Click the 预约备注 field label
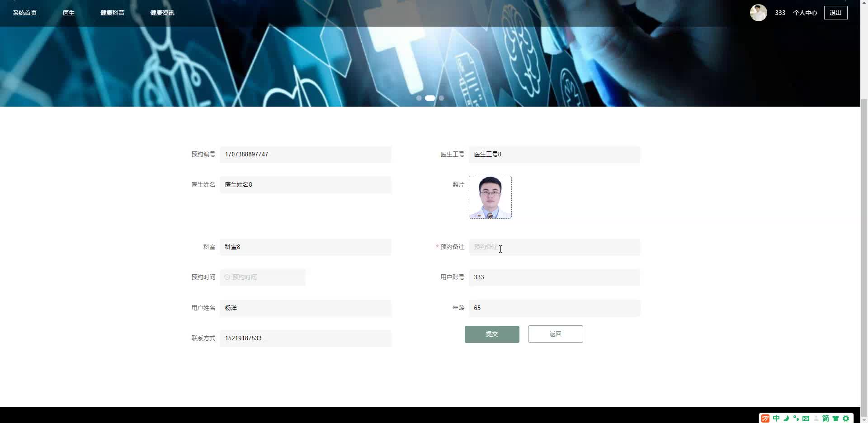 [x=452, y=247]
